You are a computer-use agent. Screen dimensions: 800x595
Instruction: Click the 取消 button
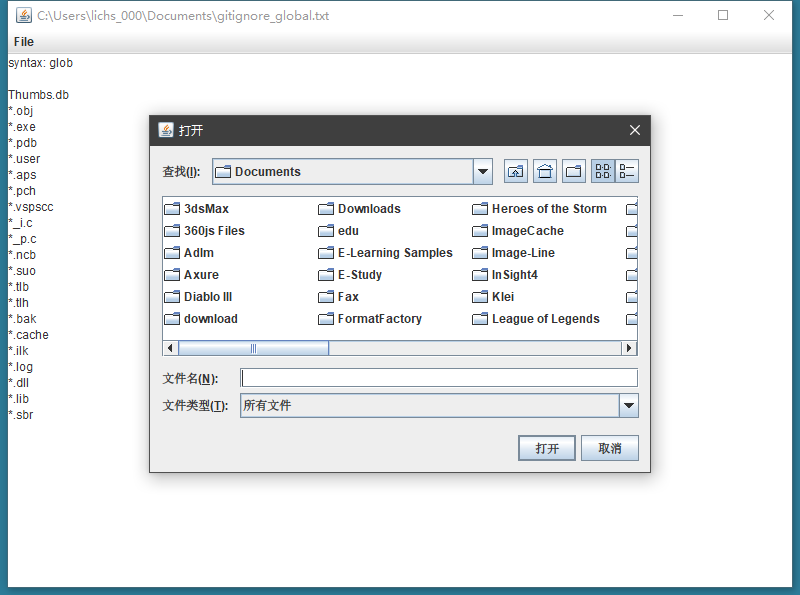(x=610, y=448)
